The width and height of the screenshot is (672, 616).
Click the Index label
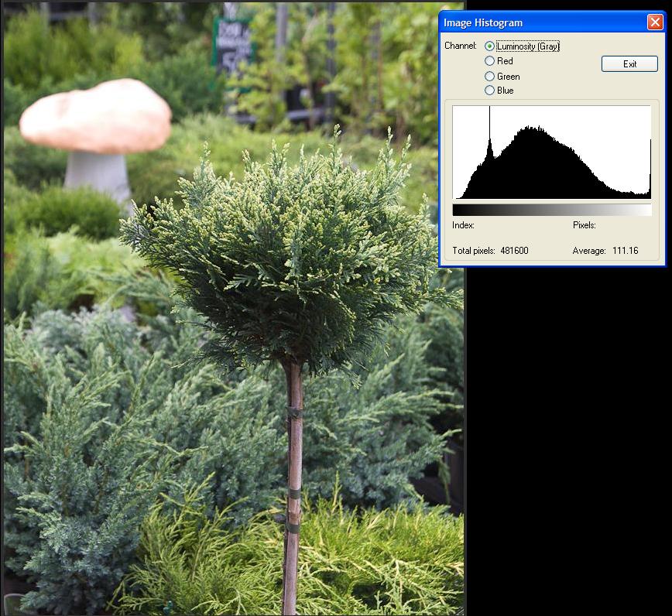(463, 225)
